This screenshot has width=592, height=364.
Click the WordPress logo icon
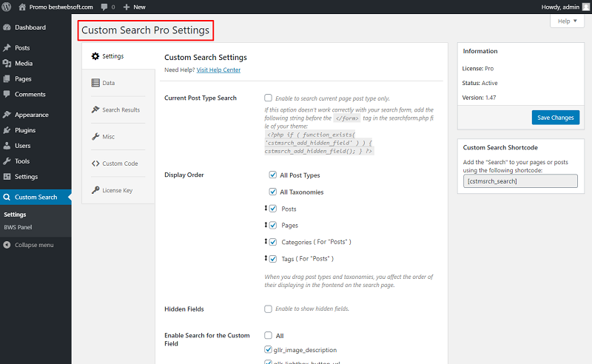[7, 7]
